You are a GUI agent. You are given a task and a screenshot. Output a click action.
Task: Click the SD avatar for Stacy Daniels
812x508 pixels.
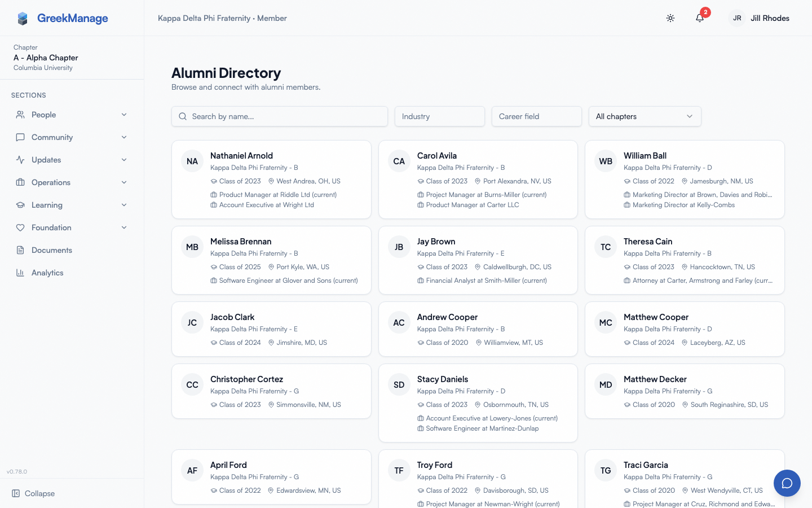399,384
